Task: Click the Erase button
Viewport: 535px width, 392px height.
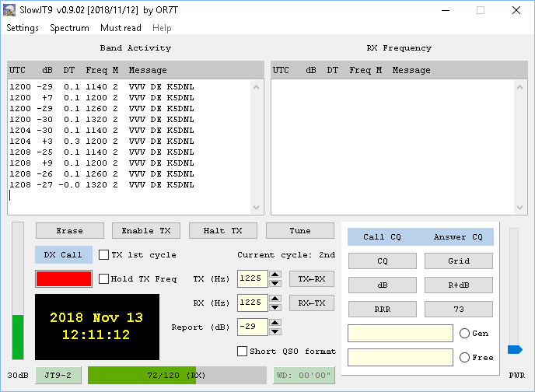Action: 70,231
